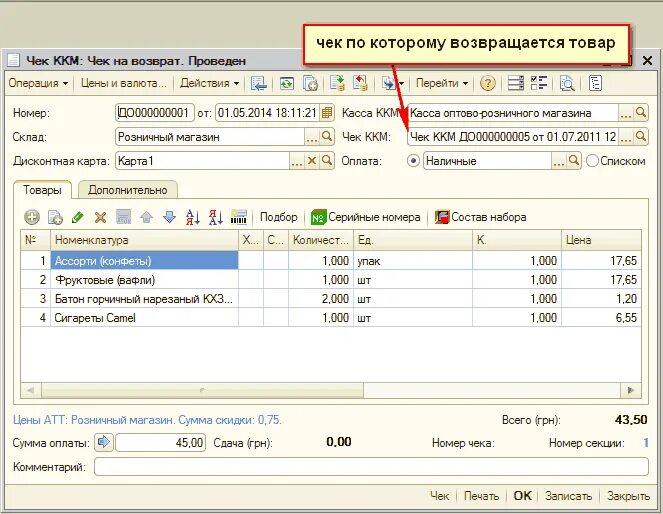Click magnifier icon of Дисконтная карта field
The height and width of the screenshot is (514, 663).
tap(326, 161)
